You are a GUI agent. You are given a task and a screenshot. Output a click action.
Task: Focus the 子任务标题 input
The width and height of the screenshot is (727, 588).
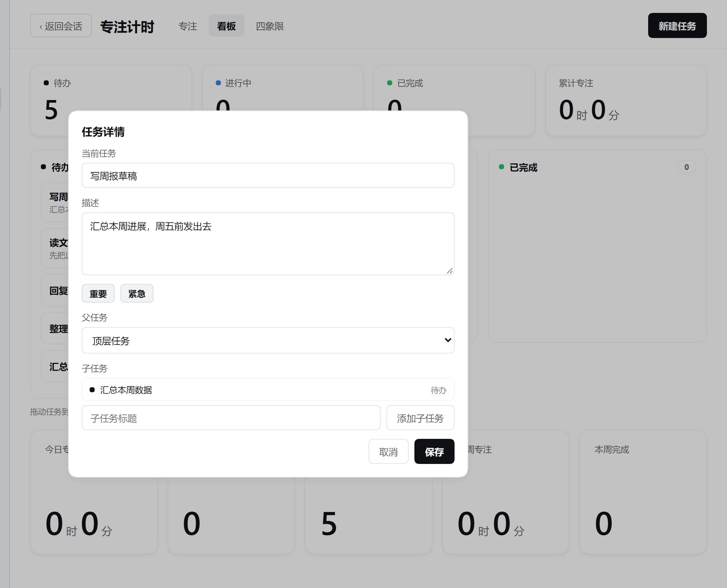(x=231, y=418)
